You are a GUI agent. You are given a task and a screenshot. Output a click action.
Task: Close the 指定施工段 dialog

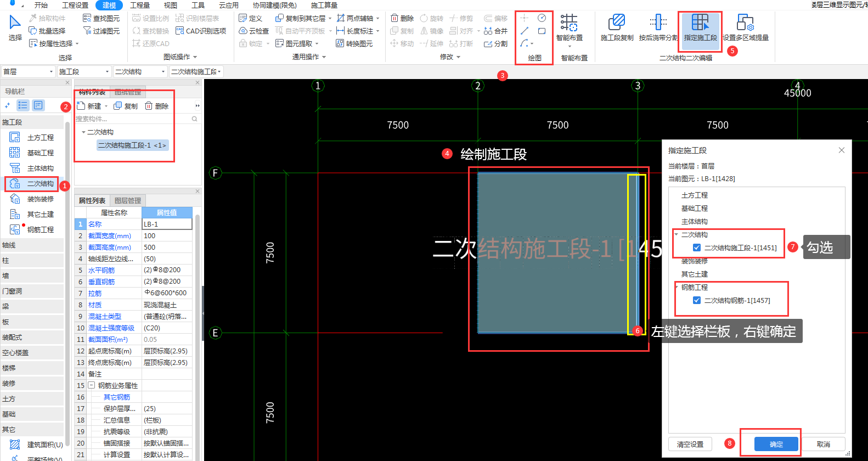coord(842,150)
